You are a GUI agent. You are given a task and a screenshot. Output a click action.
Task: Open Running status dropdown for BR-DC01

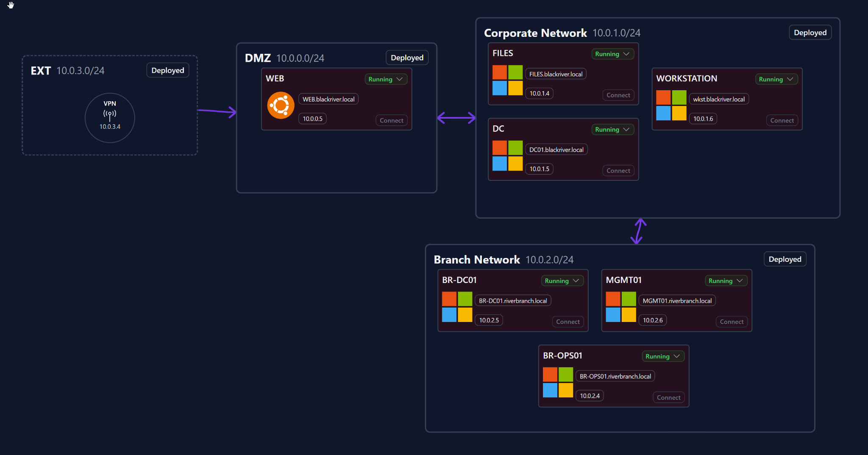click(x=562, y=281)
